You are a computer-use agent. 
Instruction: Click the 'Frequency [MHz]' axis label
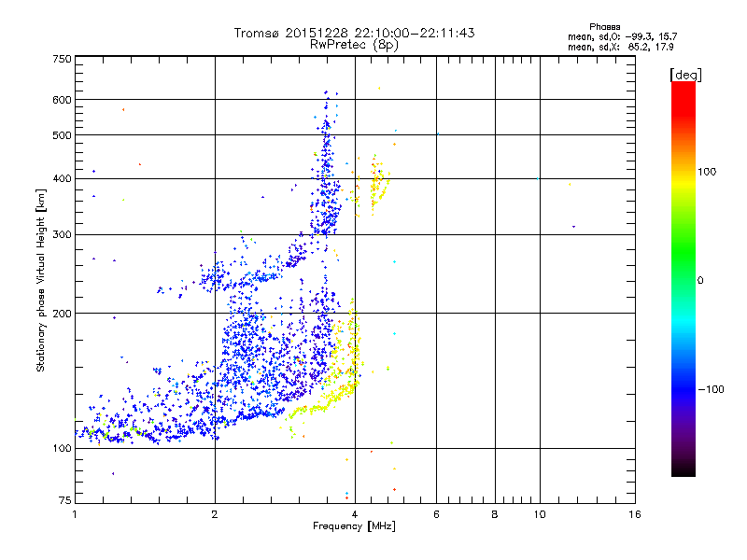pos(354,526)
